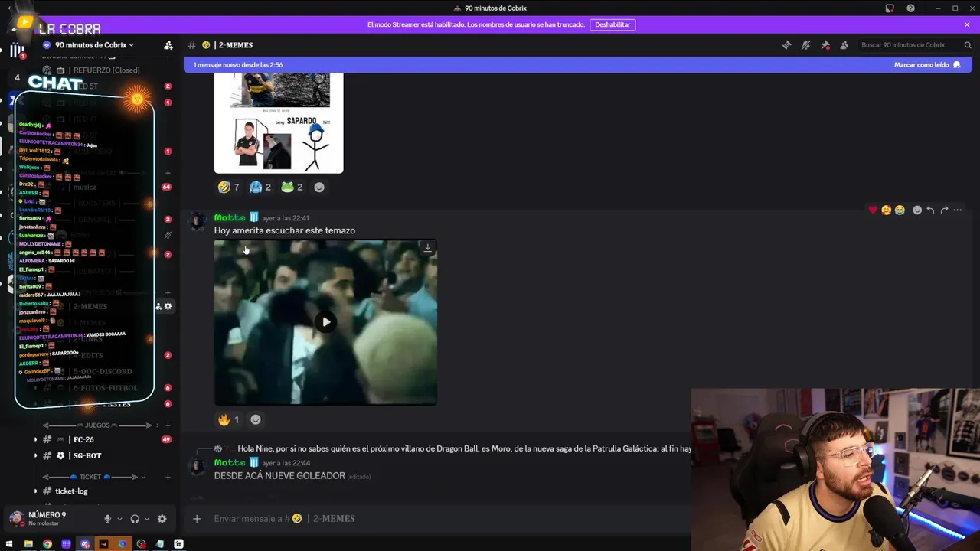Open File Explorer from taskbar
Viewport: 980px width, 551px height.
click(28, 544)
